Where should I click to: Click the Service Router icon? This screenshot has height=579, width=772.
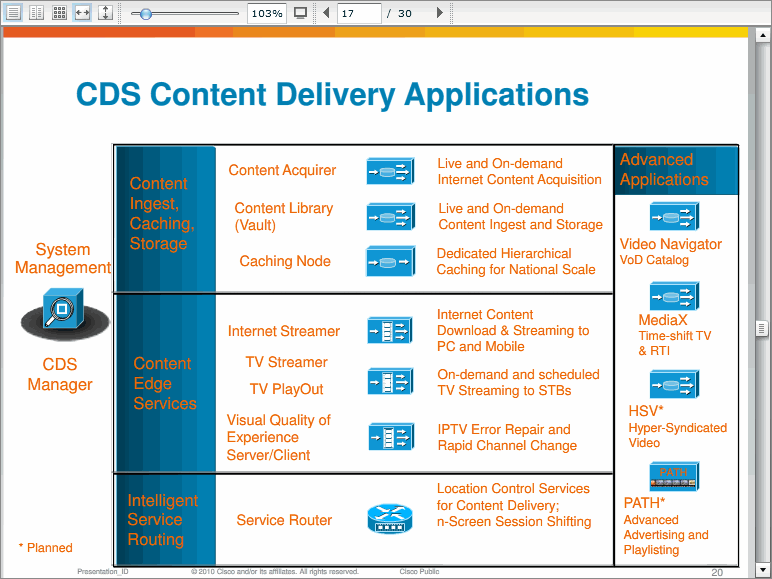[389, 518]
